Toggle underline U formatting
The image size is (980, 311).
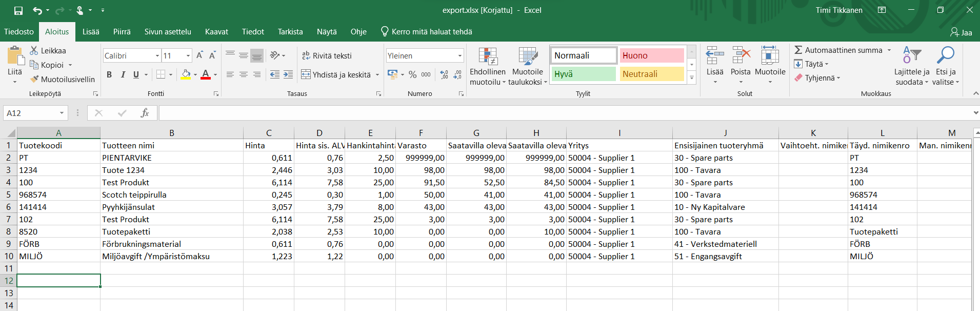136,75
